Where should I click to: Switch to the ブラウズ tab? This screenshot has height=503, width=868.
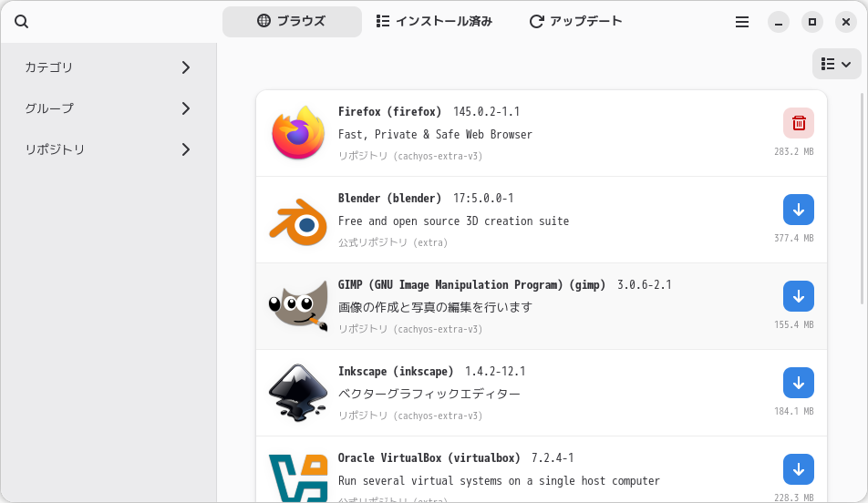[292, 22]
